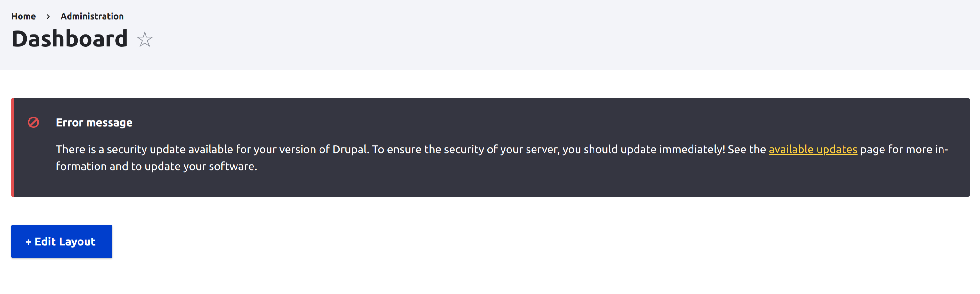Viewport: 980px width, 294px height.
Task: Click the no-entry sign beside Error message
Action: 33,122
